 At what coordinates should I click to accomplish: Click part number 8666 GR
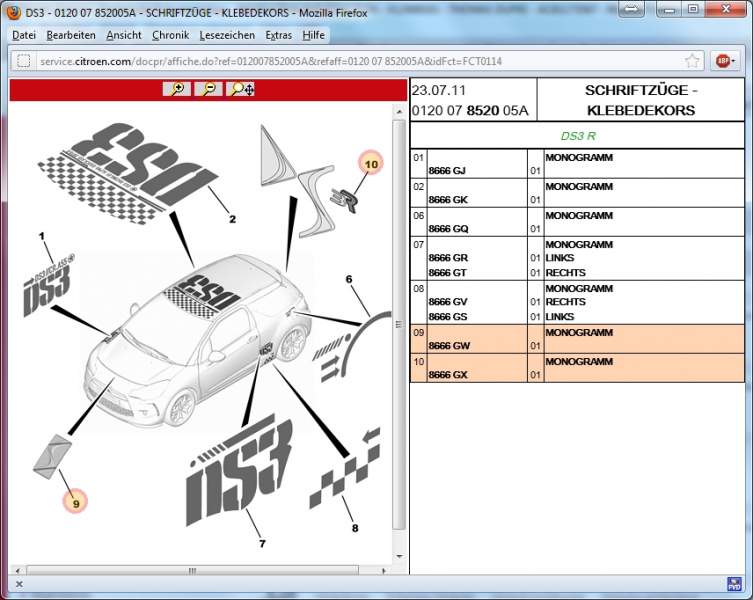(448, 257)
